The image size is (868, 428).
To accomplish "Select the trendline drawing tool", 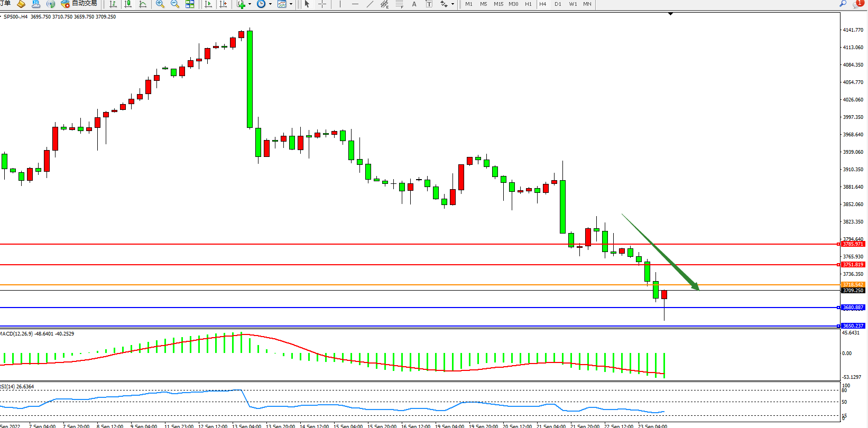I will pos(370,4).
